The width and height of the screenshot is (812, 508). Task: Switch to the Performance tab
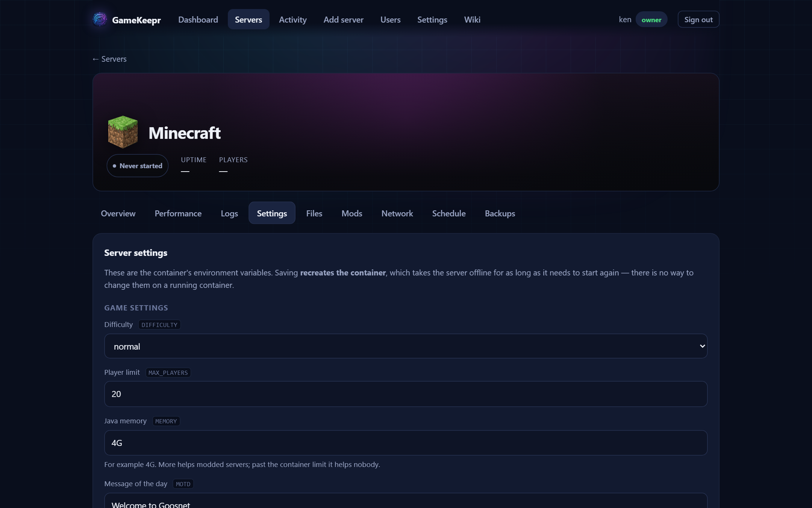tap(178, 213)
